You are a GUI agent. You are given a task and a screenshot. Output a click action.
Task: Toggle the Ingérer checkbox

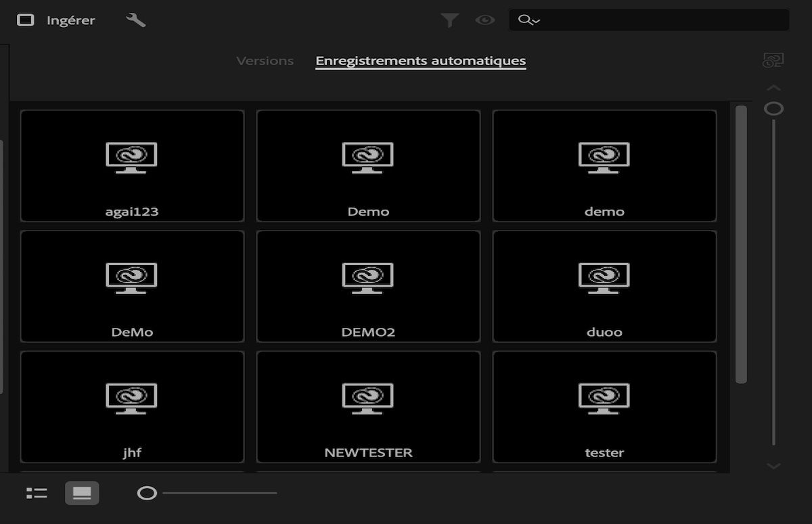[25, 20]
